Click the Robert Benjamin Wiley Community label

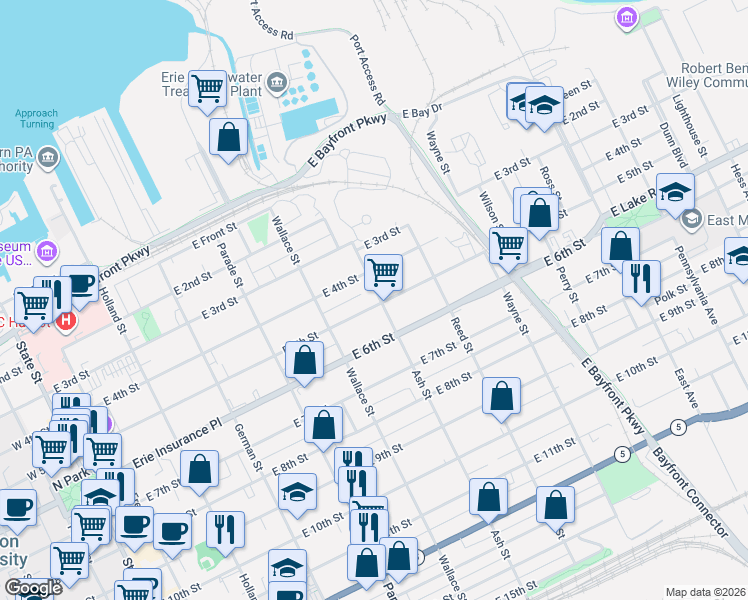pos(707,75)
